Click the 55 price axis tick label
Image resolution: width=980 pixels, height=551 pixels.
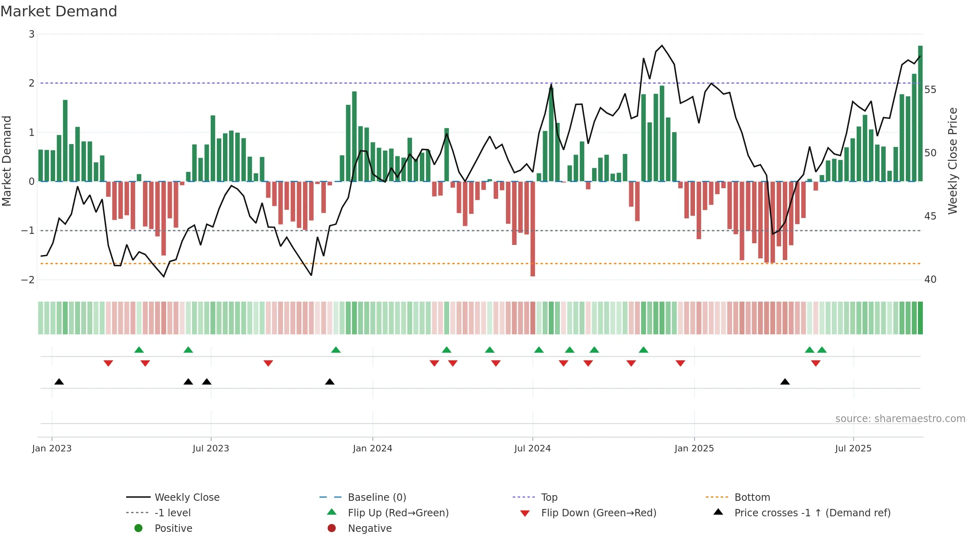click(x=930, y=90)
